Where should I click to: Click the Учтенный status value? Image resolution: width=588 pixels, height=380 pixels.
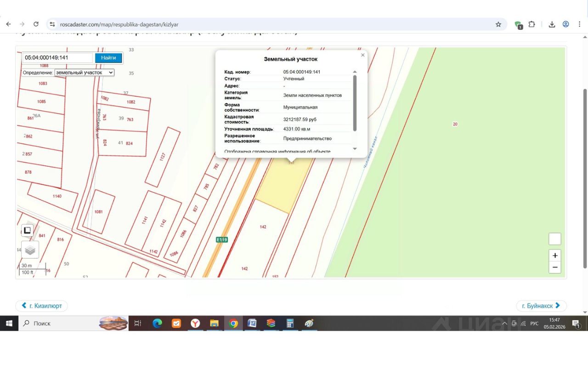point(294,79)
